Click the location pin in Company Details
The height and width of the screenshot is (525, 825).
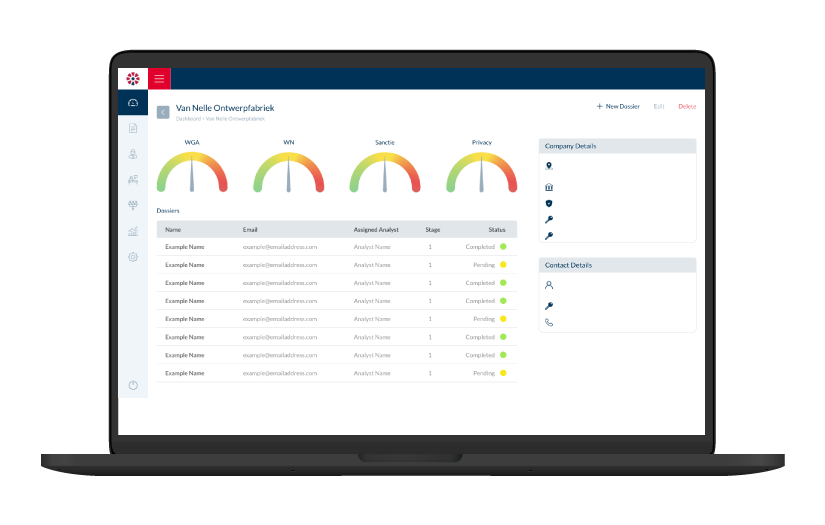tap(549, 166)
